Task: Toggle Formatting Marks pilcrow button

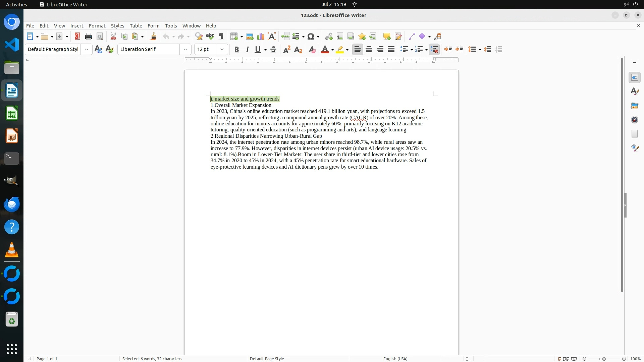Action: tap(221, 37)
